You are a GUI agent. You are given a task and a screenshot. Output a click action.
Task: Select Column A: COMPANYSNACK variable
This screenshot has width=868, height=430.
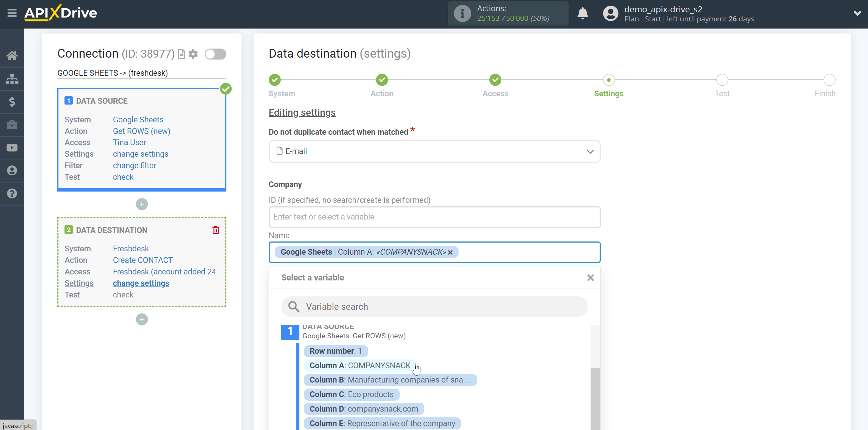point(360,365)
